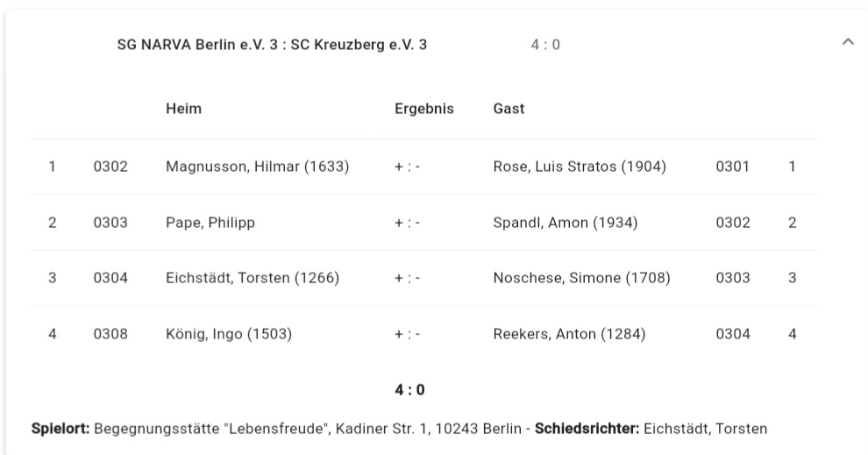868x455 pixels.
Task: Select guest Noschese, Simone (1708)
Action: (x=581, y=279)
